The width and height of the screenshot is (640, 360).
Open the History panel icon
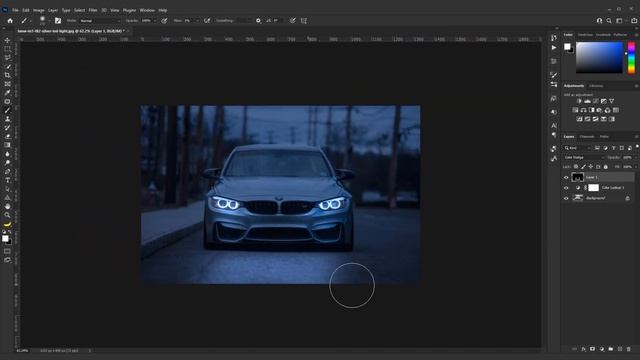click(x=554, y=38)
